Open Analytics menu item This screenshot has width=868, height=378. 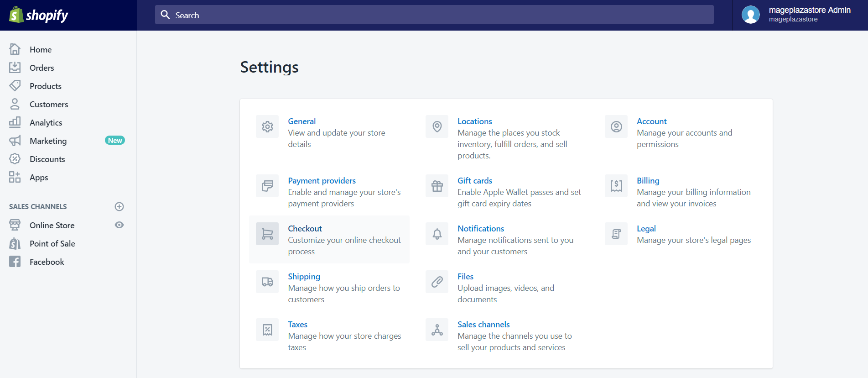[46, 122]
